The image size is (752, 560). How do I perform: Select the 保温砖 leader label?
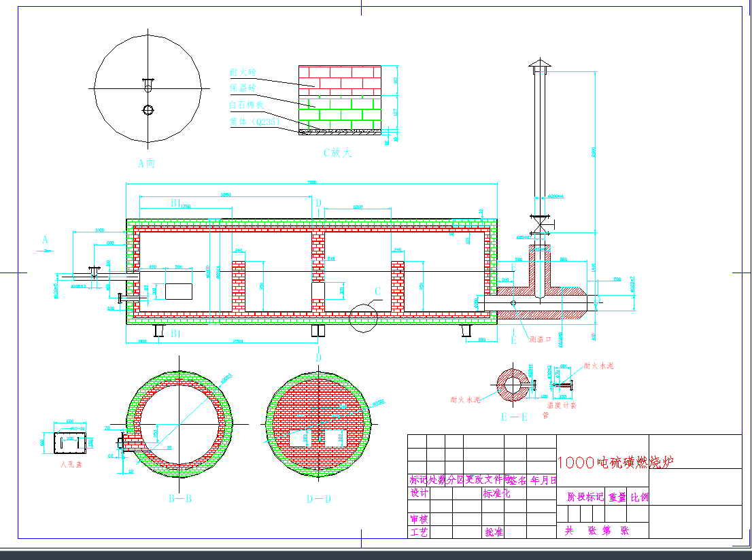click(x=242, y=88)
